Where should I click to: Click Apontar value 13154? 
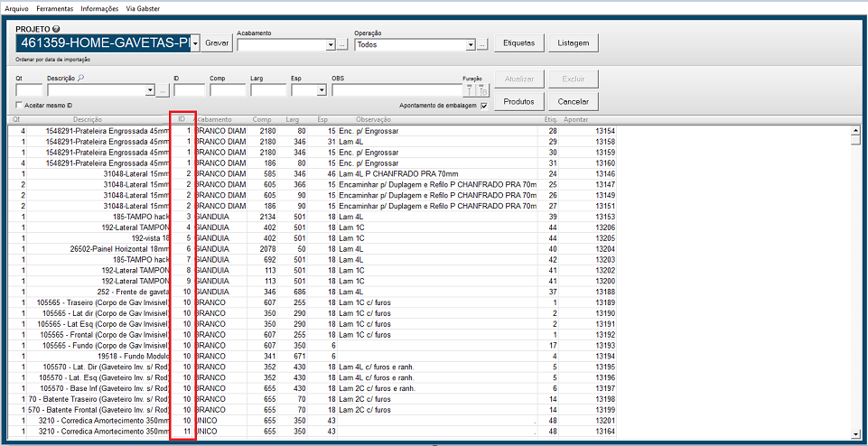[x=604, y=131]
